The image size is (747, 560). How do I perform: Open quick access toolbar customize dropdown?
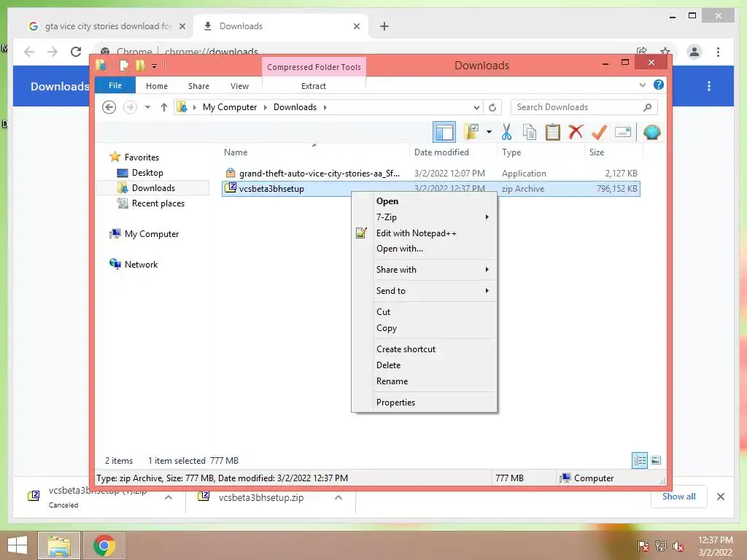[x=155, y=66]
